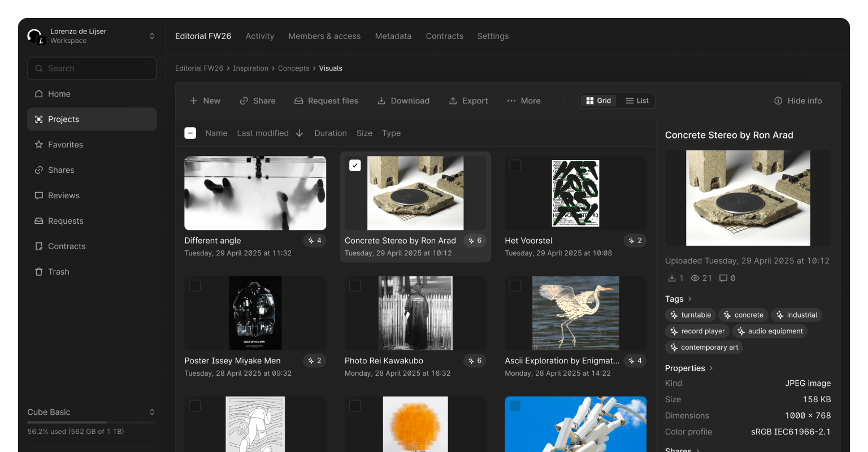Open the Shares link item
868x452 pixels.
92,170
